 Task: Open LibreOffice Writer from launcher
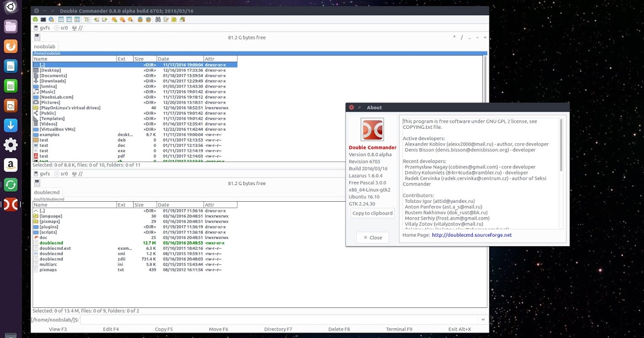(x=11, y=66)
